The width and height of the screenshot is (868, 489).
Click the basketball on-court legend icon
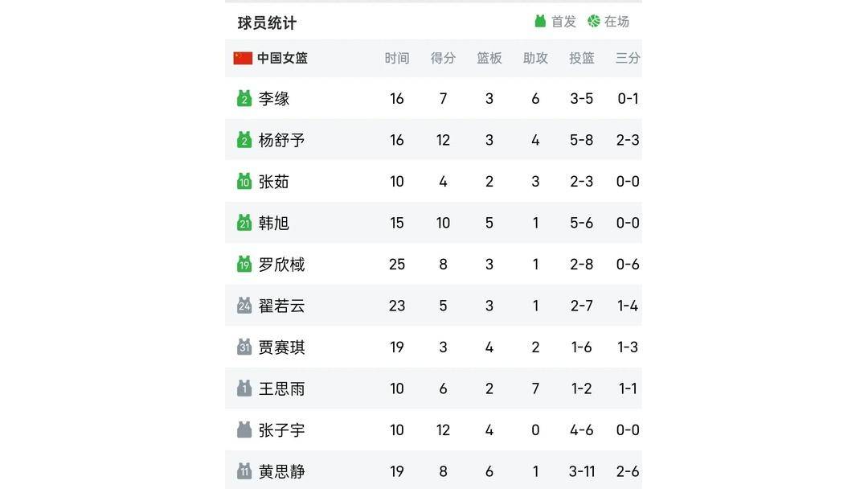[x=594, y=21]
